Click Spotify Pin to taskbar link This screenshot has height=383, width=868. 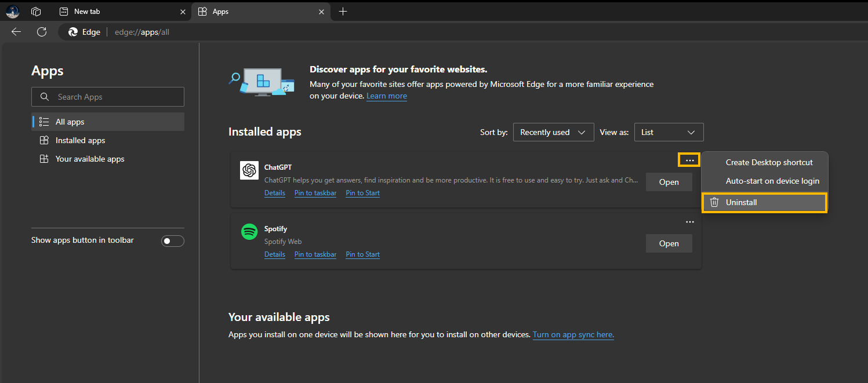(315, 254)
